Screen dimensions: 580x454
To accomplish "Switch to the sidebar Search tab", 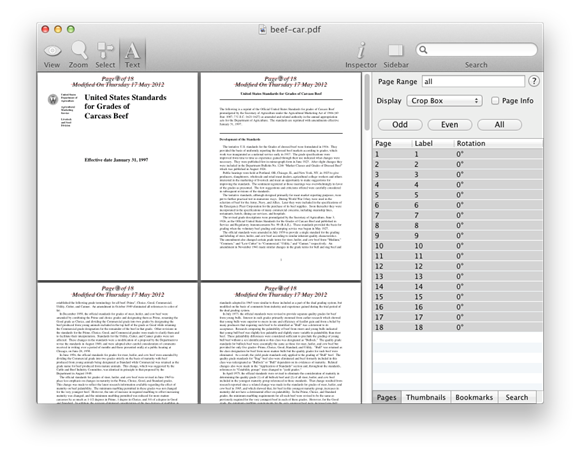I will 517,397.
